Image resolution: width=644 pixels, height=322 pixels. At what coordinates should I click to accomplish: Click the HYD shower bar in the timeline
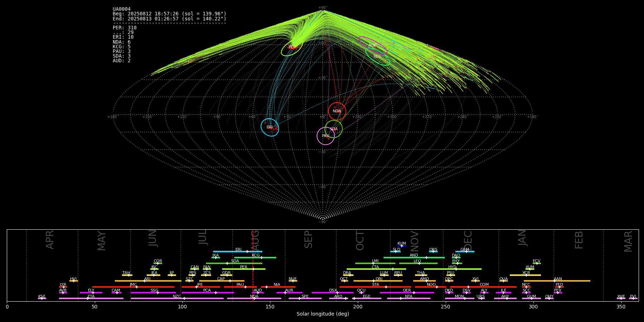coord(453,269)
